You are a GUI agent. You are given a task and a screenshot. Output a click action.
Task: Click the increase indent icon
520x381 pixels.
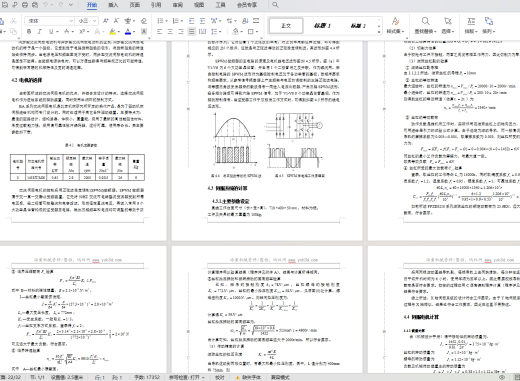[x=202, y=21]
